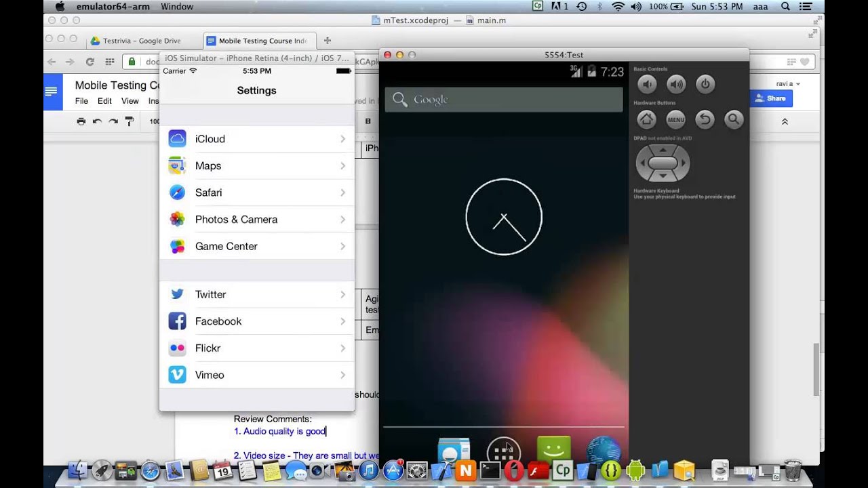Click redo in Docs toolbar

pyautogui.click(x=113, y=121)
